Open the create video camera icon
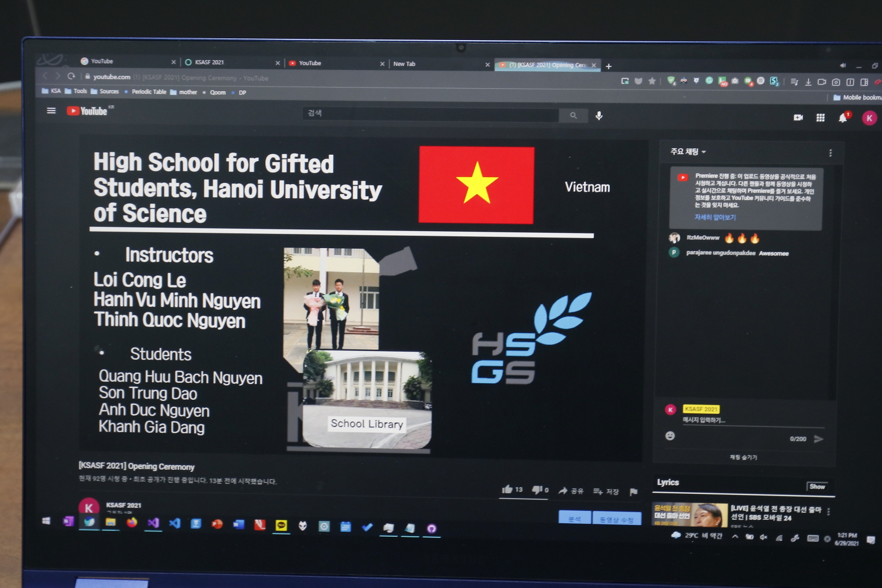882x588 pixels. click(x=798, y=118)
